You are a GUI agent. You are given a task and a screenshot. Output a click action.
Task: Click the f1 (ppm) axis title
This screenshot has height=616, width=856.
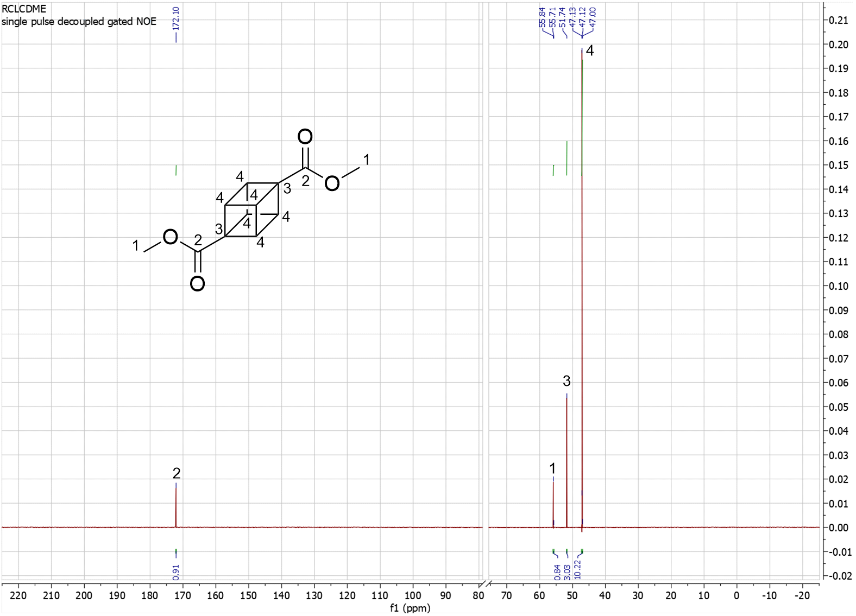(x=410, y=608)
